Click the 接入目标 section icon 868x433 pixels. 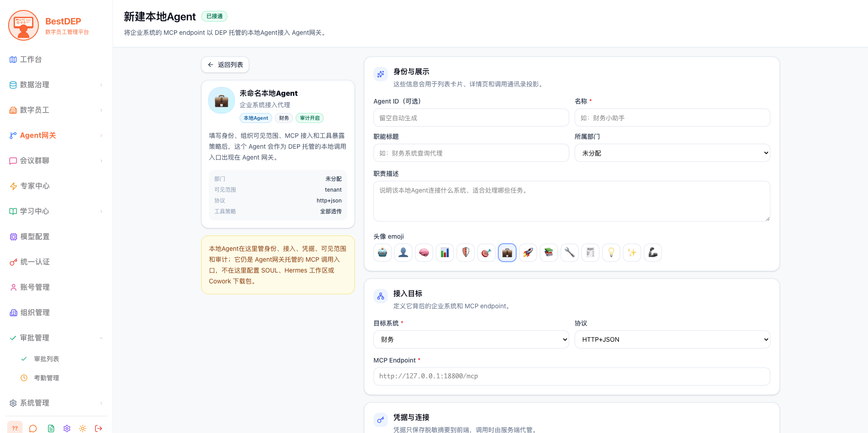[381, 296]
